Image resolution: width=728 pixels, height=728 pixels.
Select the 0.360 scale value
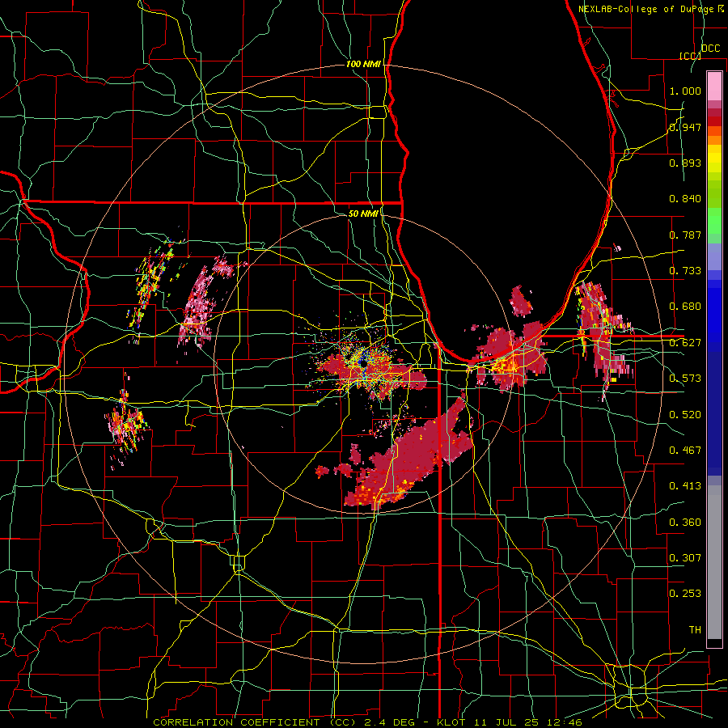point(685,522)
